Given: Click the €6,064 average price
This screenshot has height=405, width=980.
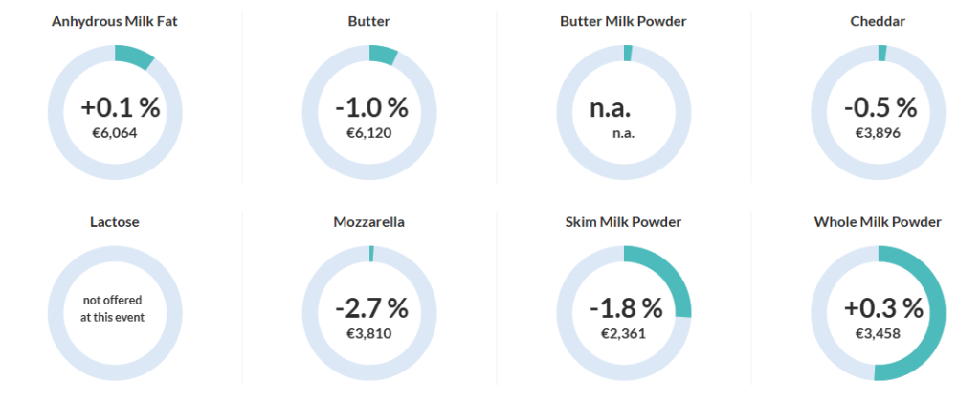Looking at the screenshot, I should (x=115, y=133).
